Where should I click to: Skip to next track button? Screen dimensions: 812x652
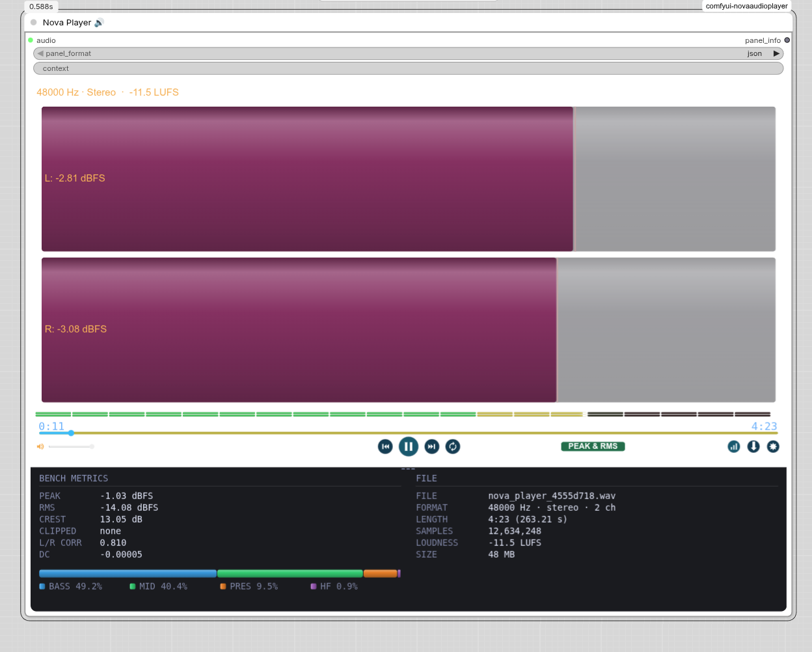click(x=431, y=446)
